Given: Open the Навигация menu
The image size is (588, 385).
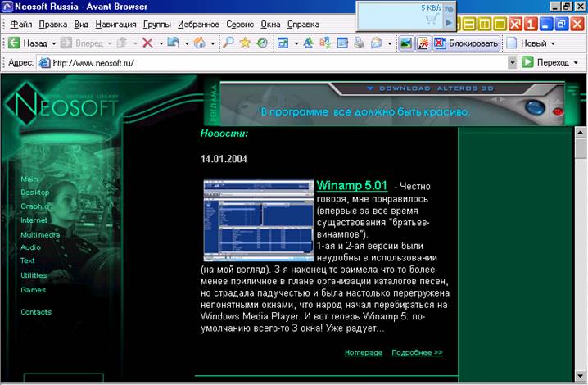Looking at the screenshot, I should point(115,24).
